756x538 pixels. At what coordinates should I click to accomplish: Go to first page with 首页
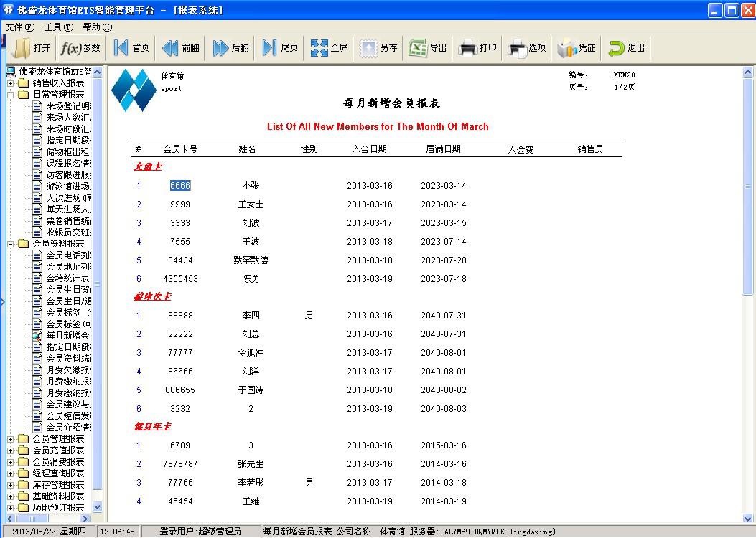[131, 47]
